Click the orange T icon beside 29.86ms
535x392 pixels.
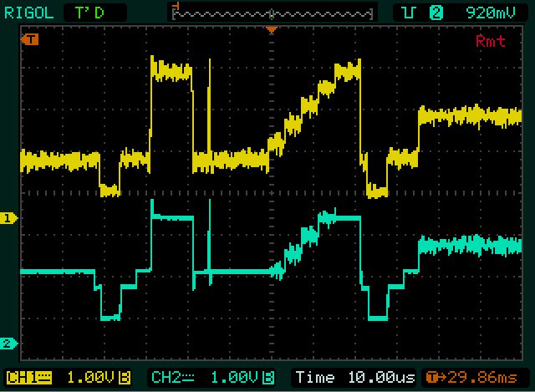[x=431, y=377]
